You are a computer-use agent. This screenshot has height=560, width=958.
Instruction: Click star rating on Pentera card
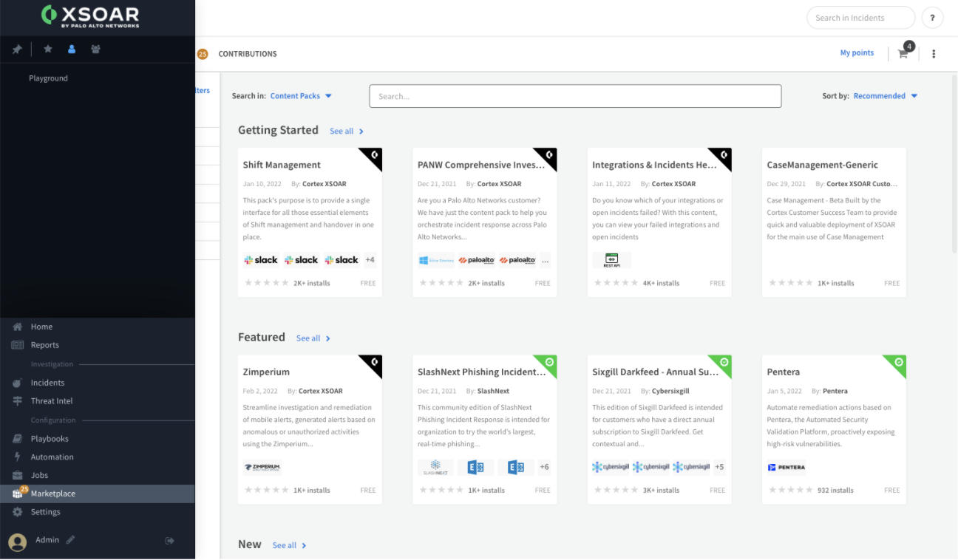coord(790,490)
